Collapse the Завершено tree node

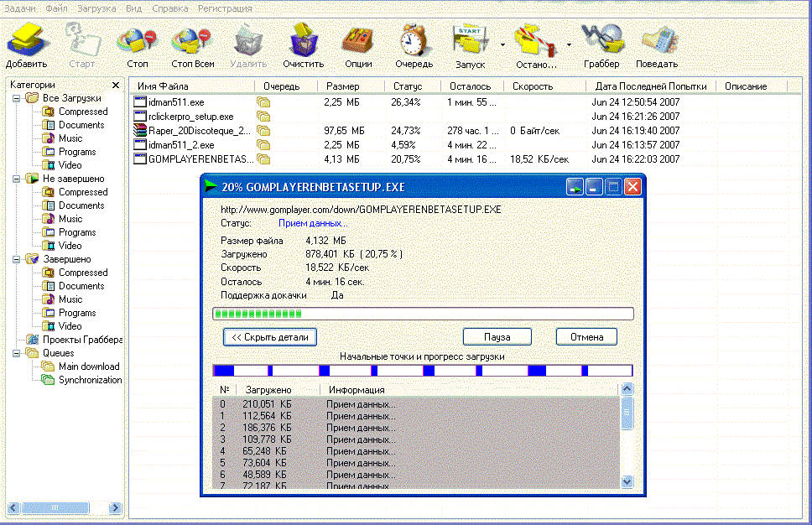[17, 259]
